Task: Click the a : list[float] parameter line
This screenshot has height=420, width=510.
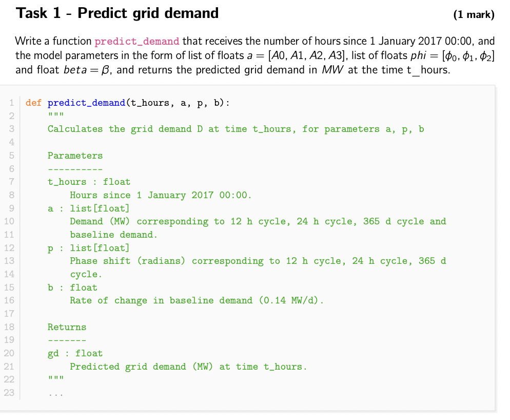Action: pos(88,208)
